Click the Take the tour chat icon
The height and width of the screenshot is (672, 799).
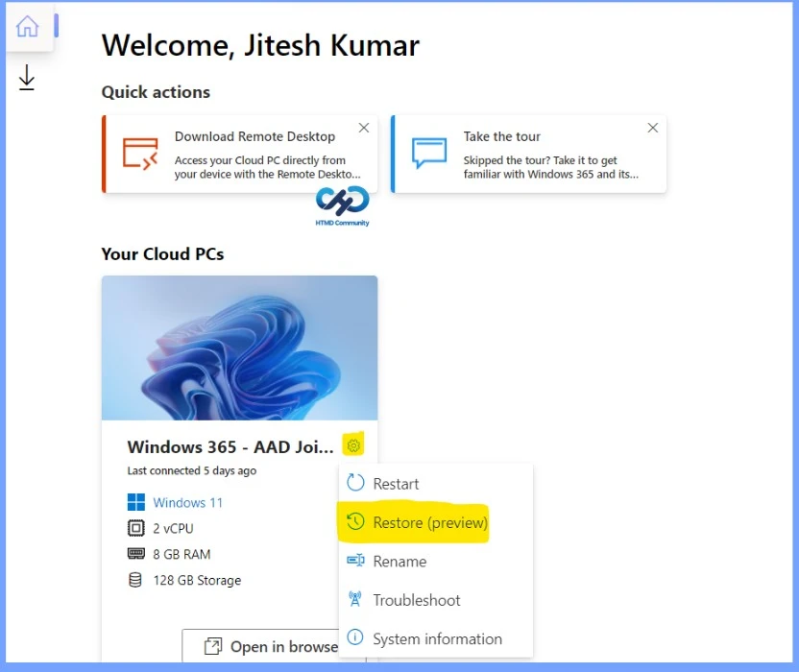pos(429,153)
